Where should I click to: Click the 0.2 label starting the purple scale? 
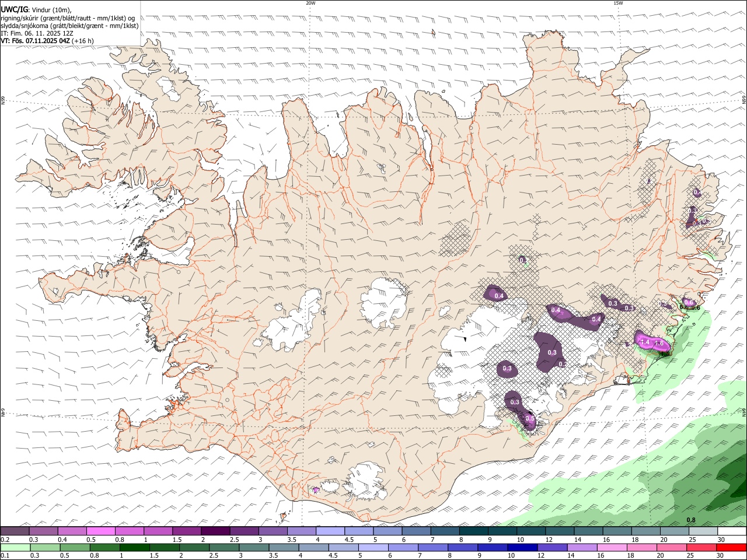[5, 540]
